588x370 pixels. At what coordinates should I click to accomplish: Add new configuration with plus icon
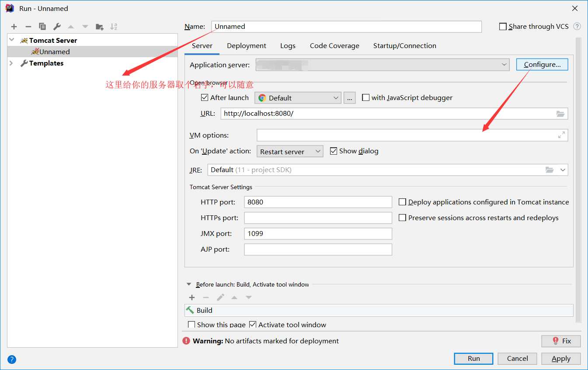tap(14, 27)
